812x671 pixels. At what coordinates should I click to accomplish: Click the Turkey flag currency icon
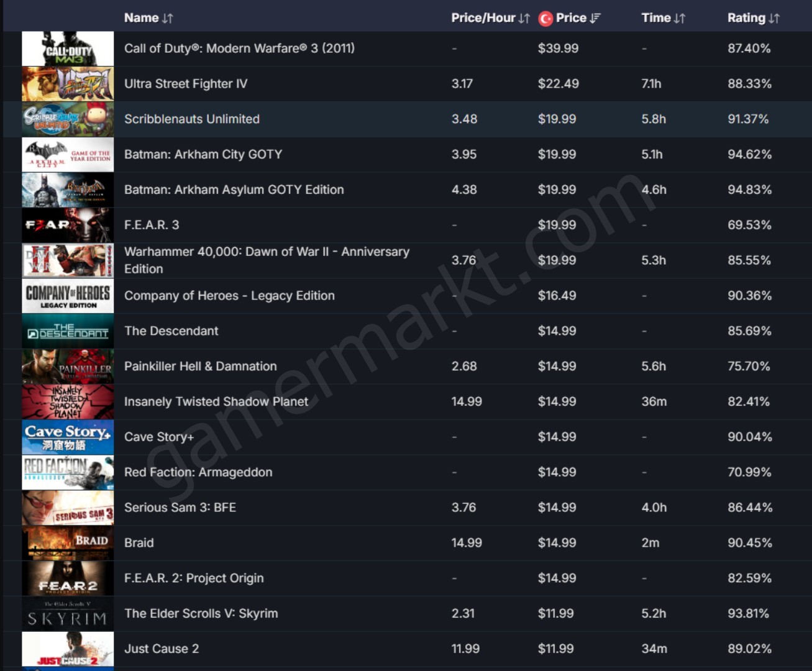pyautogui.click(x=545, y=19)
